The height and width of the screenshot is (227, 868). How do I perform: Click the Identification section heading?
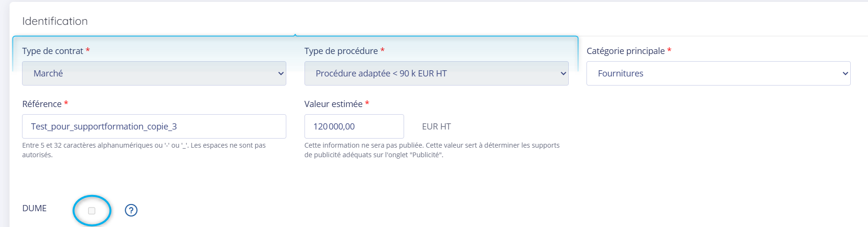click(55, 21)
